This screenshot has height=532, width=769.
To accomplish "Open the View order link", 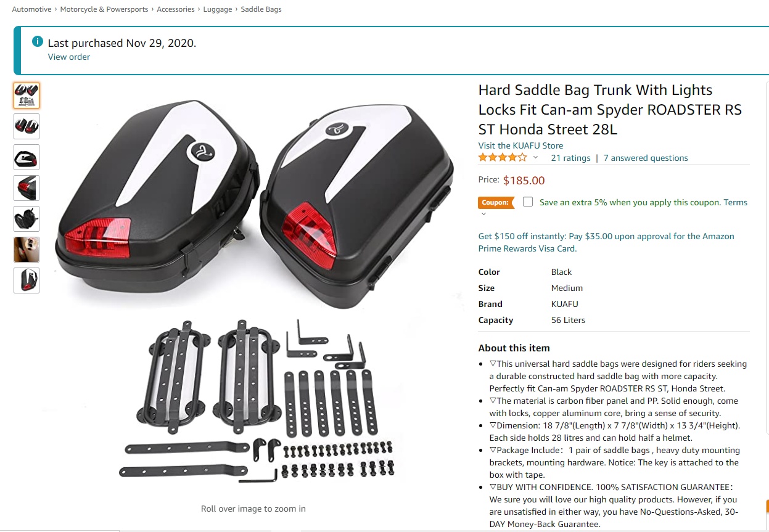I will coord(69,57).
